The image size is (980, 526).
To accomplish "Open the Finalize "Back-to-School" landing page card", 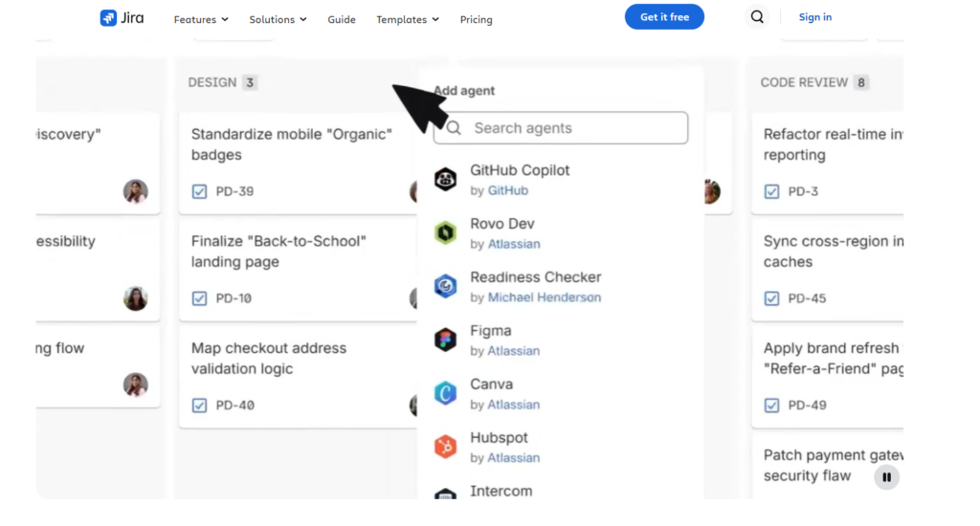I will (299, 271).
